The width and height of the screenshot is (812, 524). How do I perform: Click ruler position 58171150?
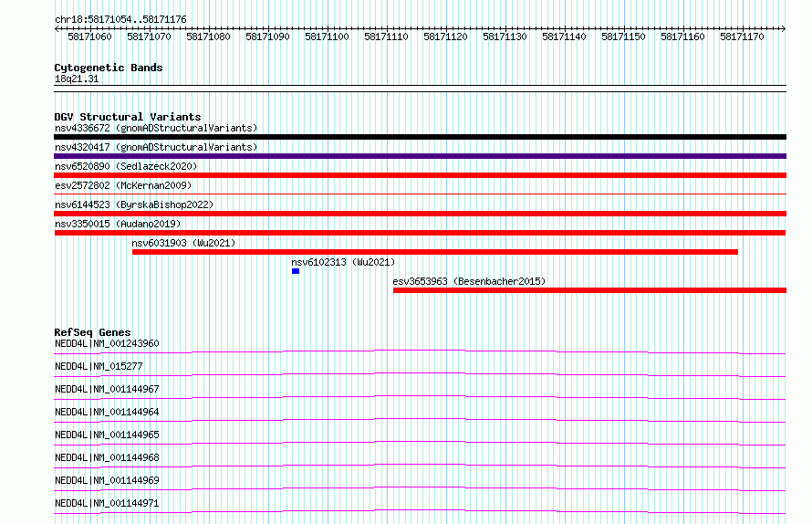pyautogui.click(x=623, y=37)
